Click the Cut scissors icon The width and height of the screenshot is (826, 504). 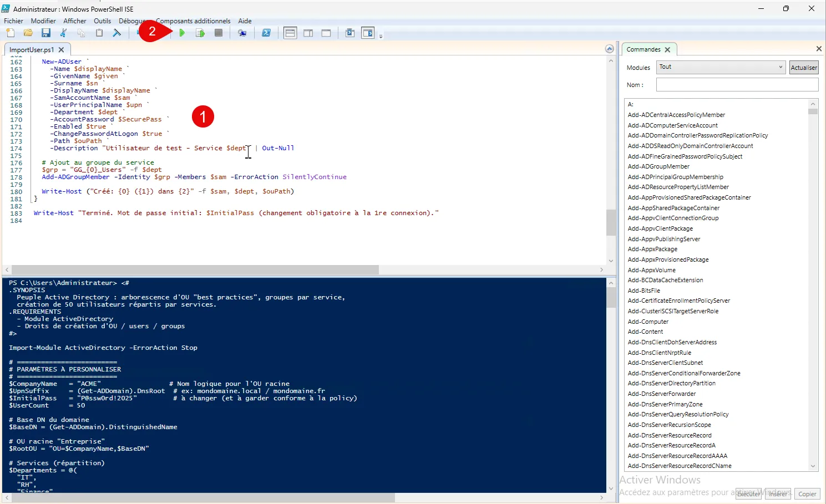click(64, 33)
